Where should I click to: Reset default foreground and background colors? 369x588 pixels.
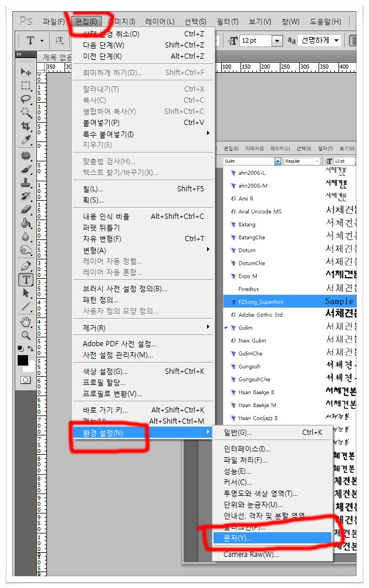pos(21,349)
